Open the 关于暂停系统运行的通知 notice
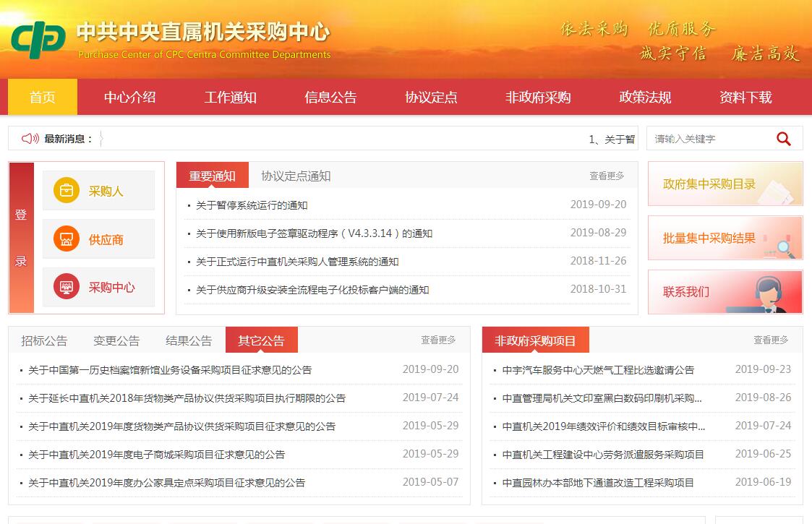Screen dimensions: 812x524 pyautogui.click(x=252, y=205)
